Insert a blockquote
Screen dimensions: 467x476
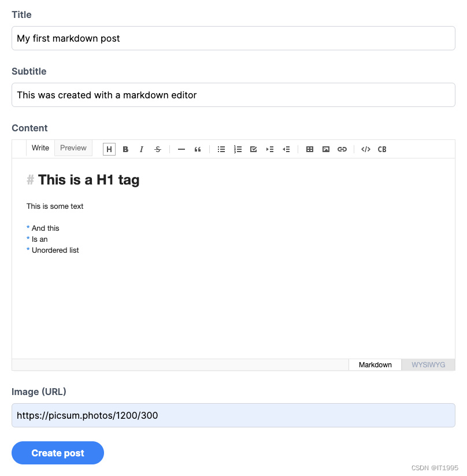click(x=198, y=149)
